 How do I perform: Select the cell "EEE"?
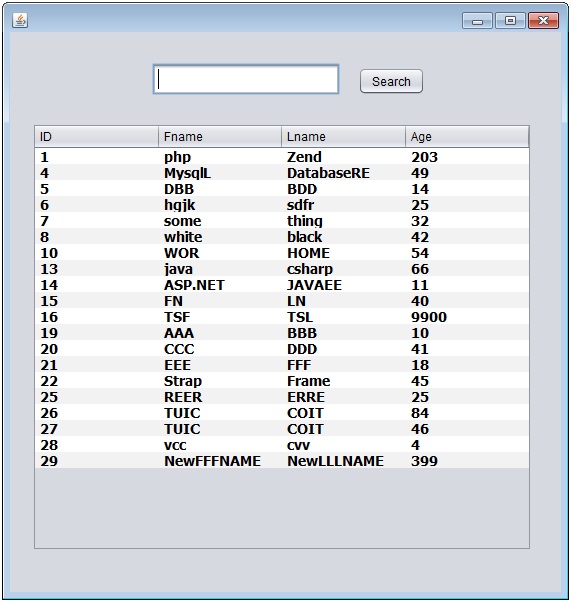220,365
